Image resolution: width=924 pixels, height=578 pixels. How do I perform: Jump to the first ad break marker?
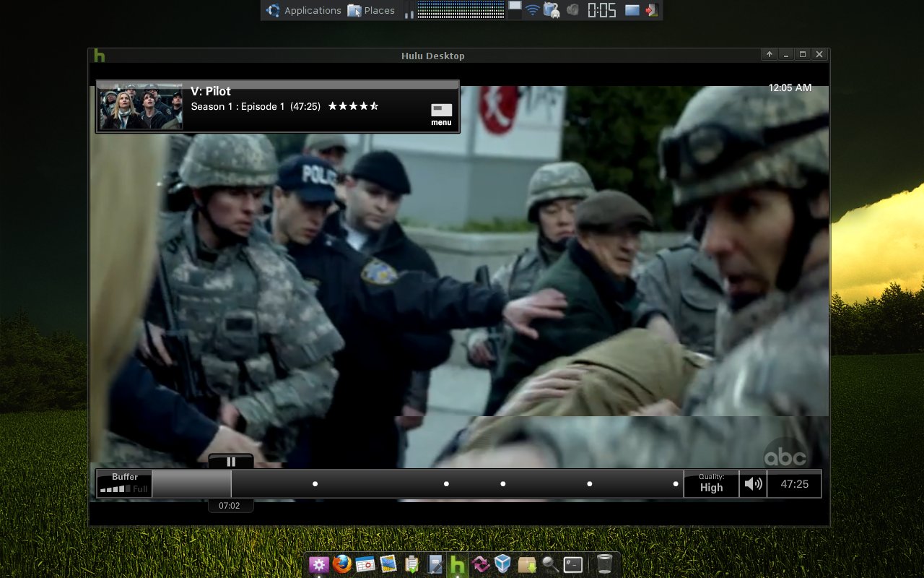(315, 484)
